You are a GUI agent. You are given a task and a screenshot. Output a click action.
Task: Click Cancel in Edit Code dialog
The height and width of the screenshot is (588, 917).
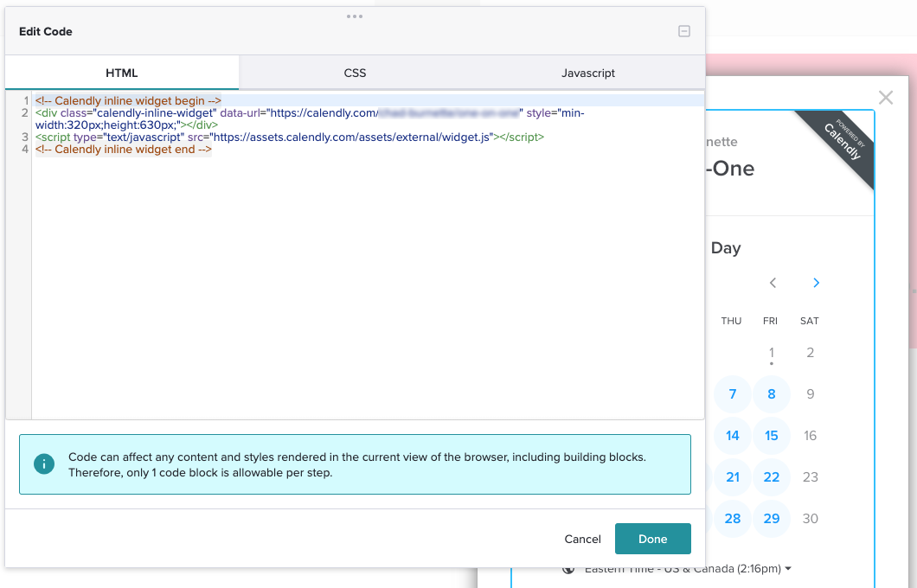point(582,539)
